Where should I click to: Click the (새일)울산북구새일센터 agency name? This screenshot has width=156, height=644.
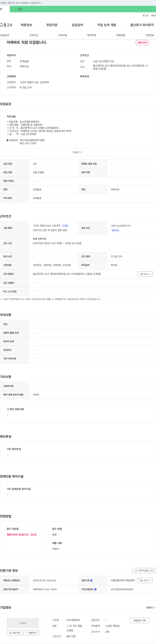[123, 580]
